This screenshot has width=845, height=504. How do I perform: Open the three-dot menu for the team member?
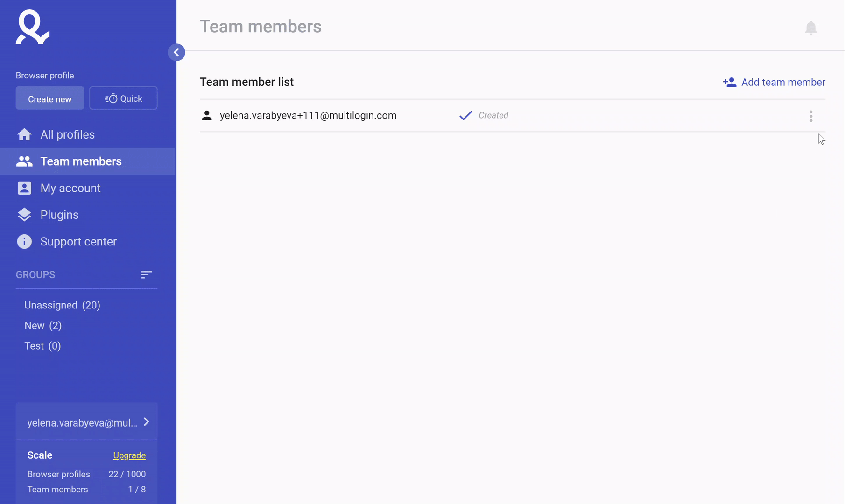811,116
